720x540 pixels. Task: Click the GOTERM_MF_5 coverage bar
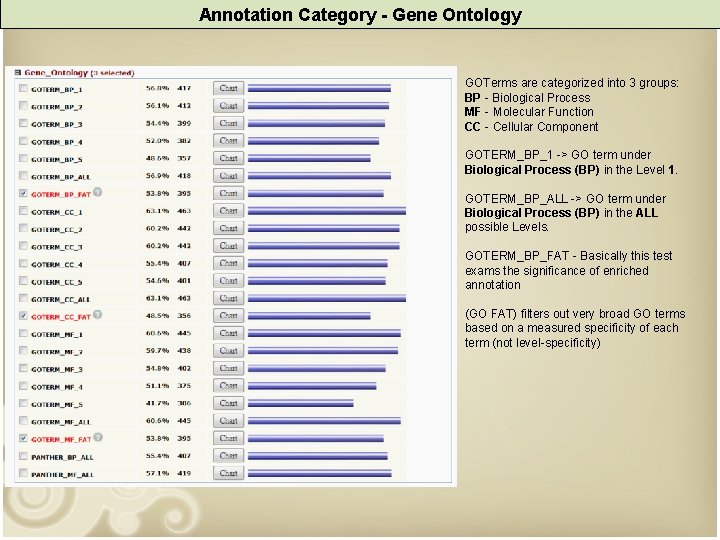click(x=301, y=404)
